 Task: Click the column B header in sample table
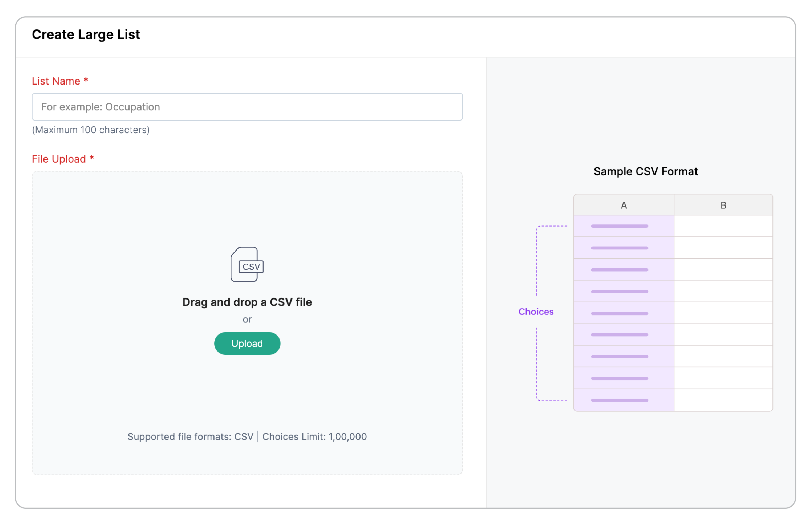[x=723, y=205]
